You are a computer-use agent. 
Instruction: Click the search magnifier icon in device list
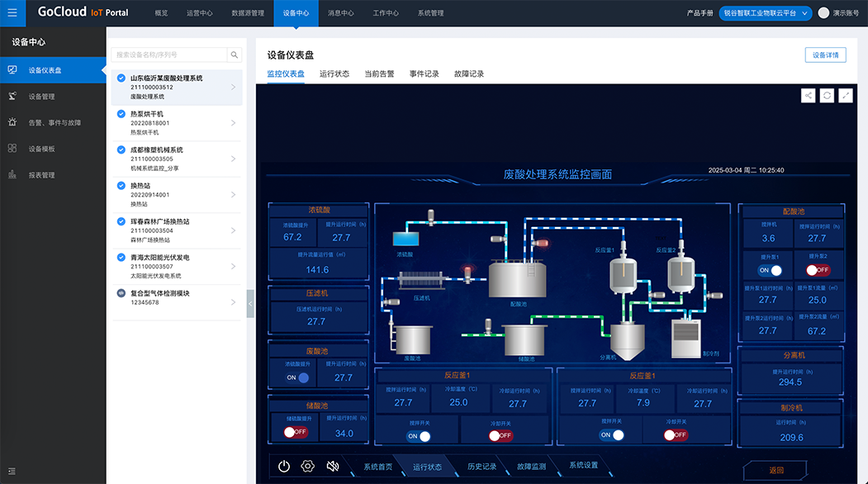[235, 55]
